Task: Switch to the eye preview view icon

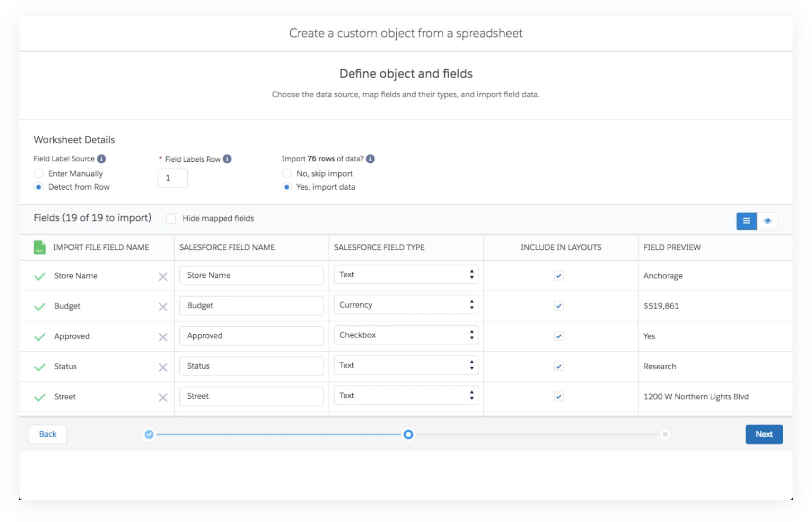Action: pyautogui.click(x=767, y=221)
